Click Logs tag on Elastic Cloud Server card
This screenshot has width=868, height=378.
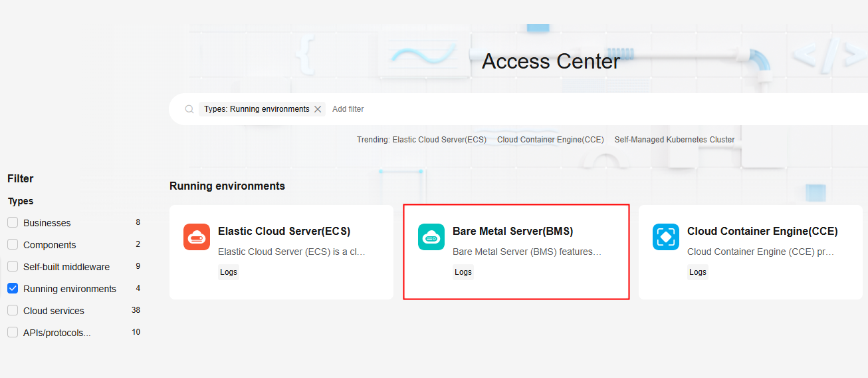[229, 272]
